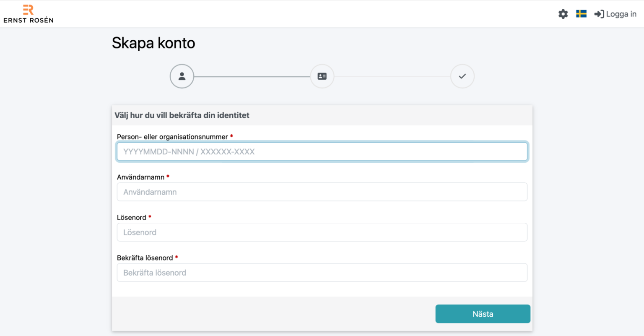644x336 pixels.
Task: Select the ID card step icon
Action: point(322,76)
